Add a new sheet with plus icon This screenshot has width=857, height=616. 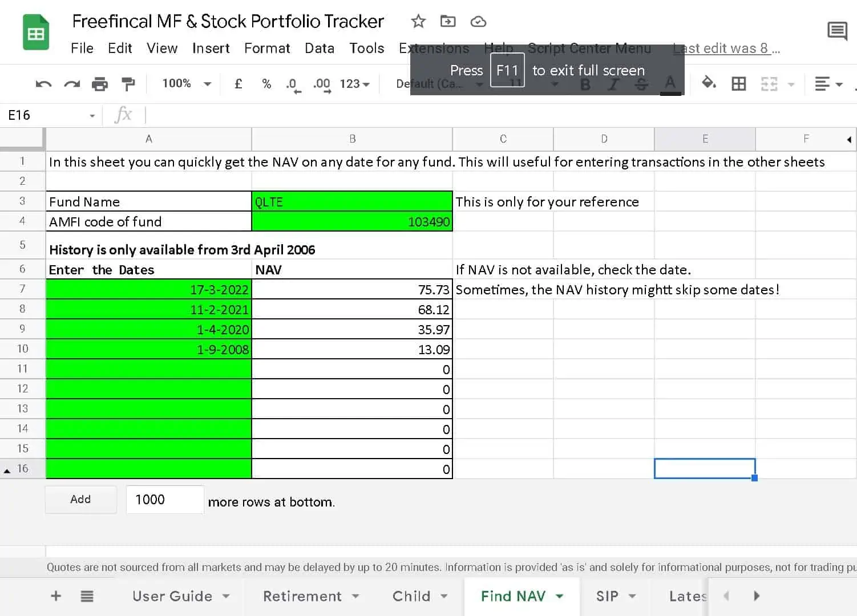pos(56,596)
